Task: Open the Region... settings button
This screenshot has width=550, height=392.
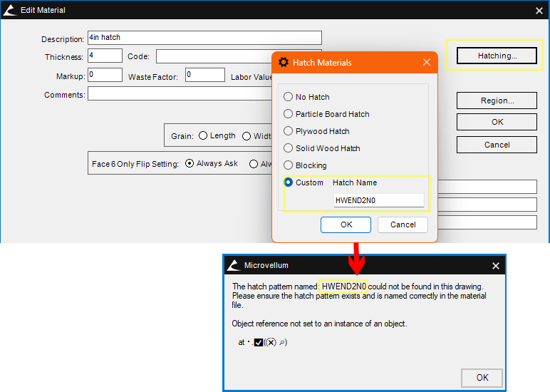Action: [x=497, y=100]
